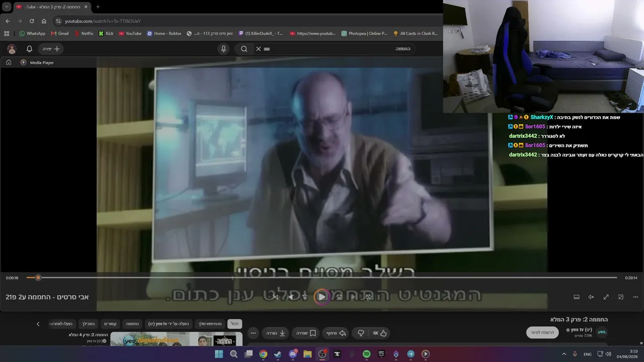This screenshot has width=644, height=362.
Task: Download the video (הורדה)
Action: tap(276, 333)
